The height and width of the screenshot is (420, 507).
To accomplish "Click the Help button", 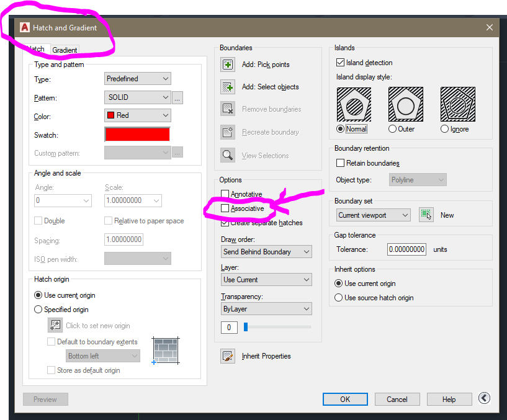I will point(449,399).
